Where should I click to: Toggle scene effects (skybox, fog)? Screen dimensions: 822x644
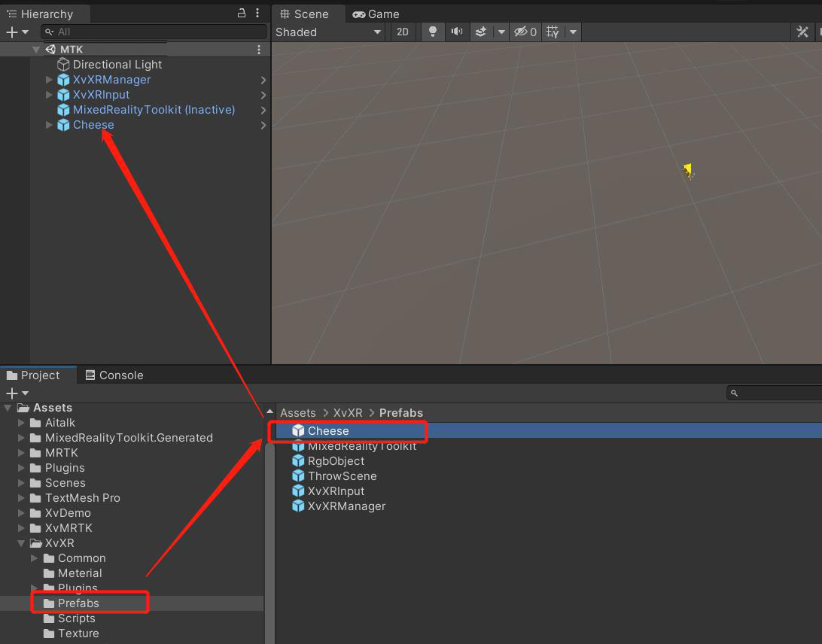[481, 32]
